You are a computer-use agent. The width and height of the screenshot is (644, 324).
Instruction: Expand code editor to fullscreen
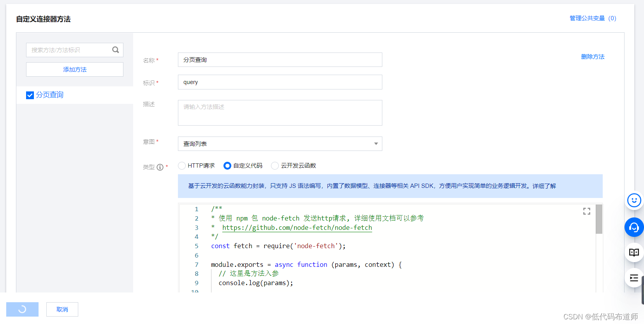[587, 211]
